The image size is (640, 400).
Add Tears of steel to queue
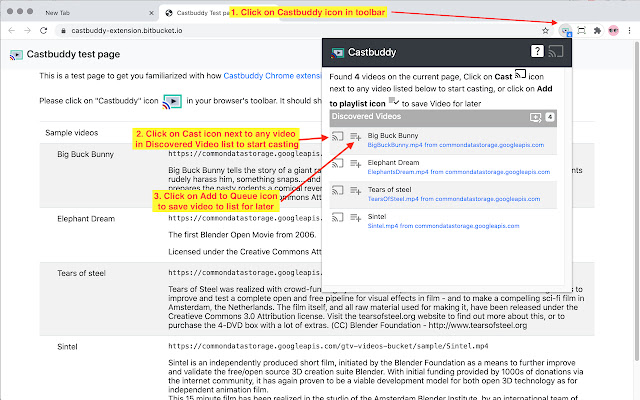(356, 191)
